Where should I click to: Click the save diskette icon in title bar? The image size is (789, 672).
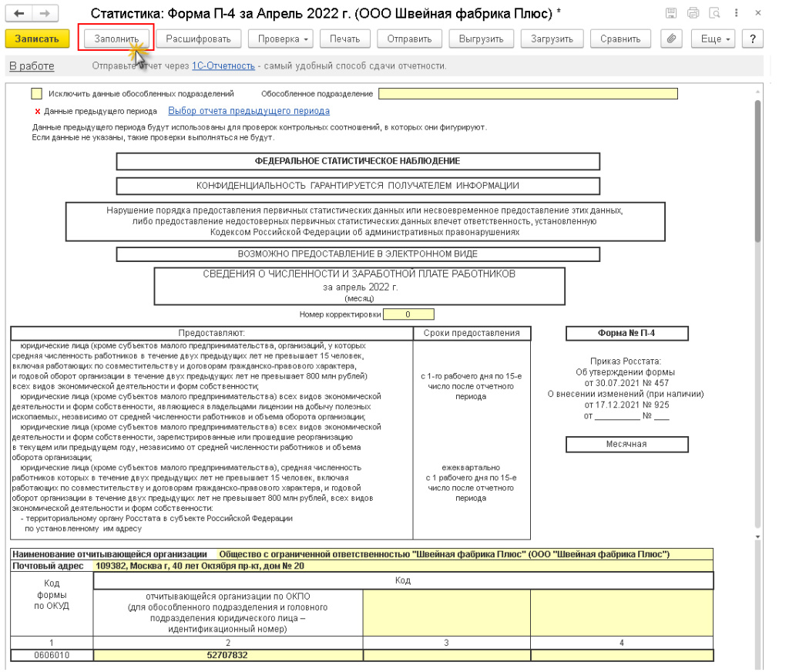671,14
